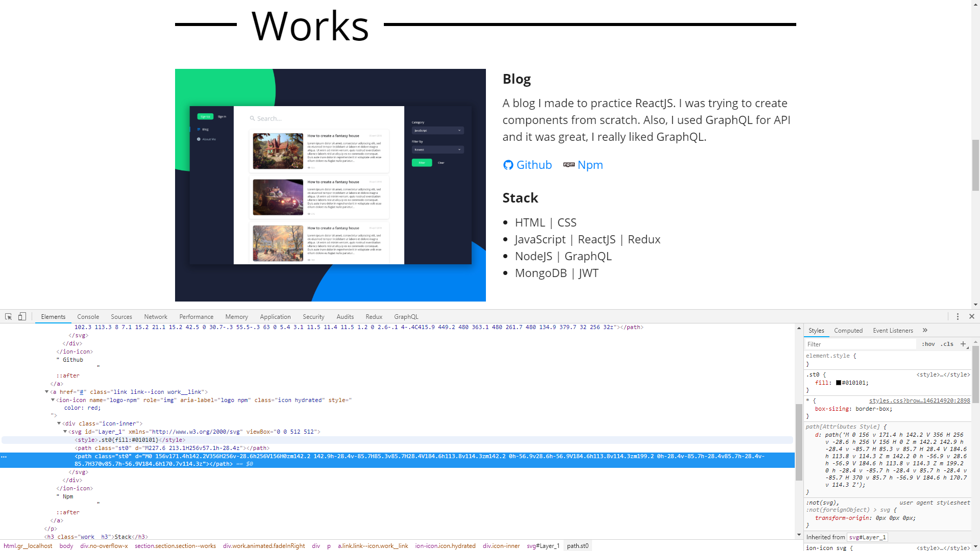This screenshot has width=980, height=551.
Task: Select svg#Layer_1 breadcrumb
Action: [543, 546]
